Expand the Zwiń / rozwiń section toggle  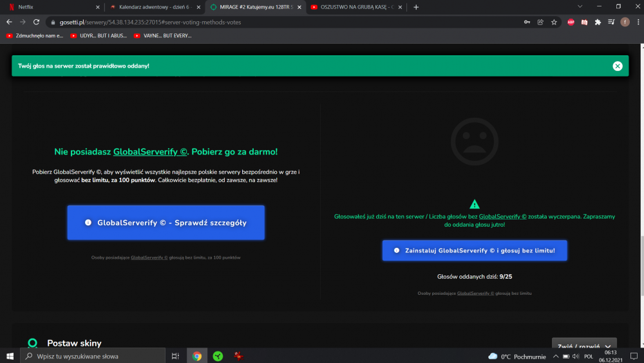[x=584, y=345]
